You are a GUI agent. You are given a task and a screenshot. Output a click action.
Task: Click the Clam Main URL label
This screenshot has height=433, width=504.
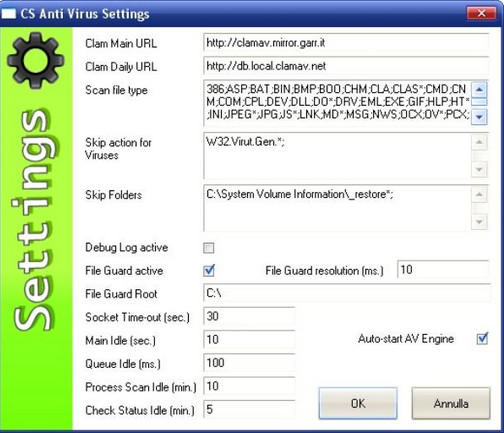coord(121,43)
